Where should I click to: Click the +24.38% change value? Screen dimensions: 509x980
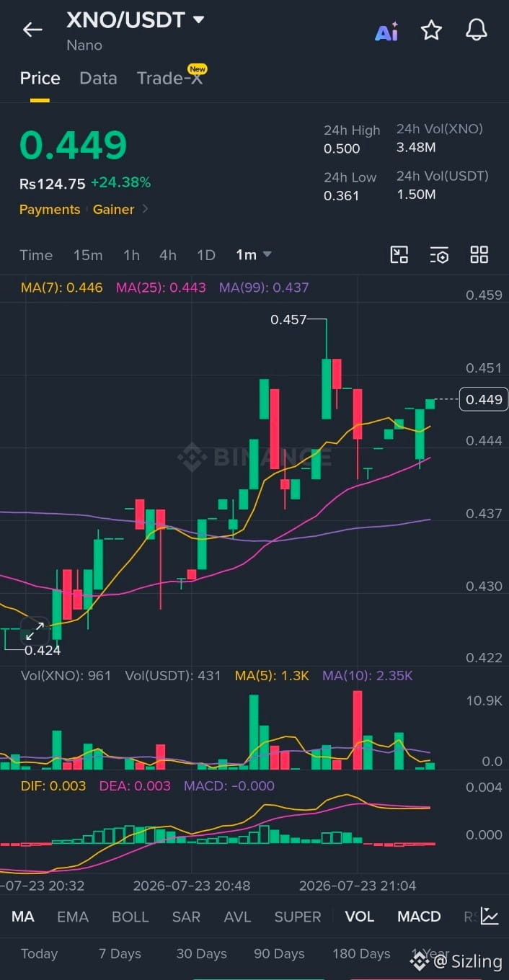[x=120, y=183]
